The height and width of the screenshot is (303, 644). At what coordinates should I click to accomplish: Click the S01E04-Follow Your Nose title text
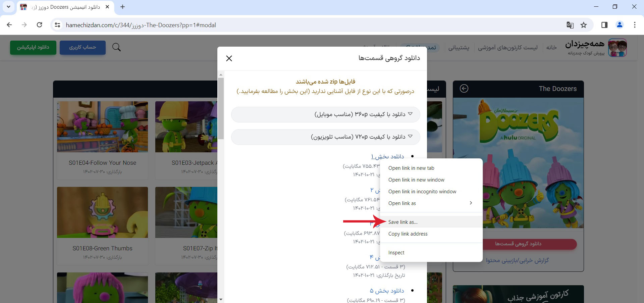pos(102,163)
